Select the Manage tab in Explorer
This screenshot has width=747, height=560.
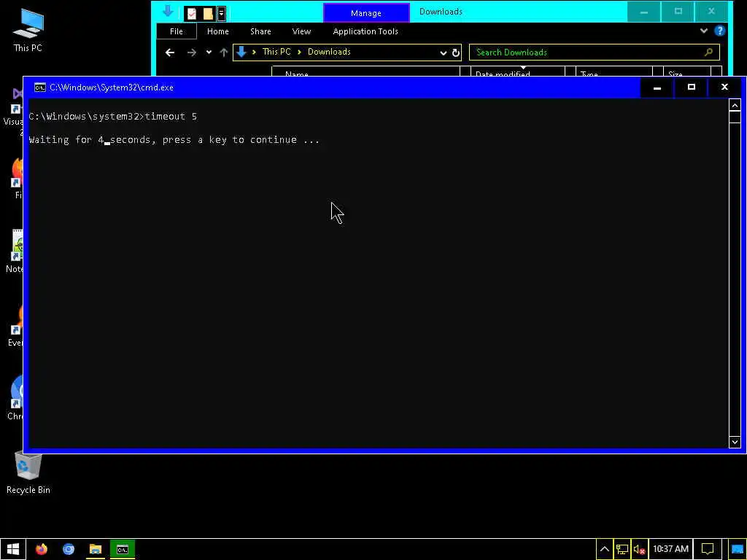click(x=366, y=13)
